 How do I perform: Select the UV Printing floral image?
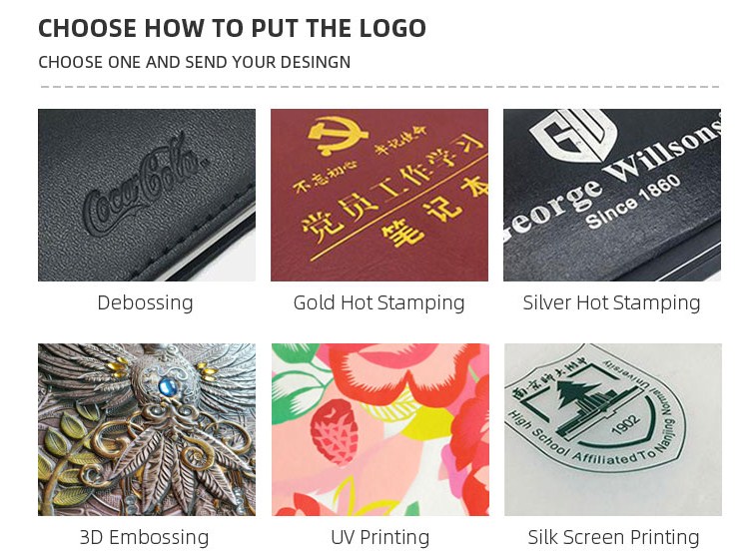tap(380, 429)
